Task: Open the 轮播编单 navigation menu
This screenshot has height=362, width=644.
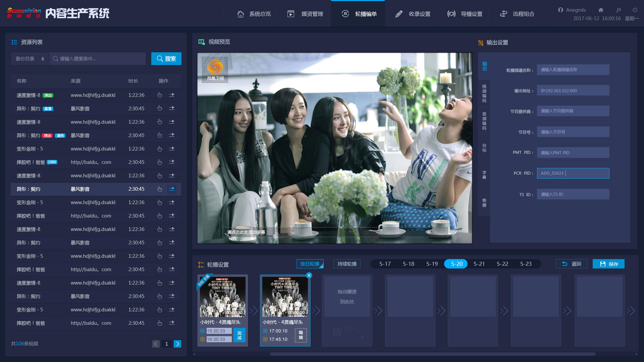Action: (x=358, y=14)
